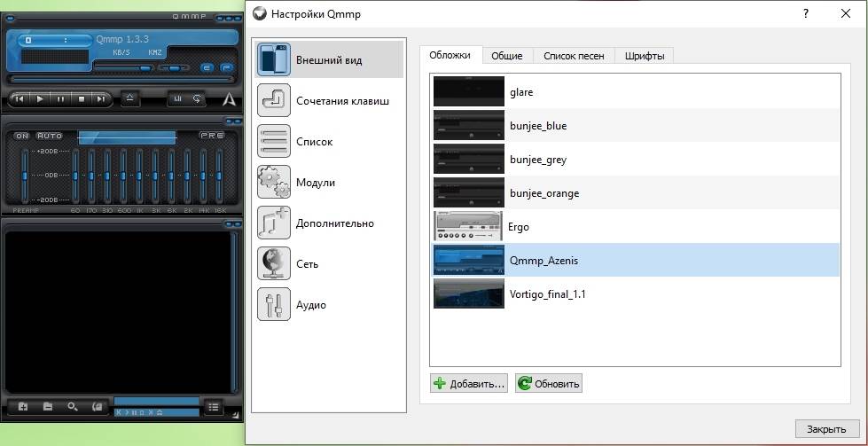868x446 pixels.
Task: Click the PREAMP slider in equalizer
Action: (x=24, y=176)
